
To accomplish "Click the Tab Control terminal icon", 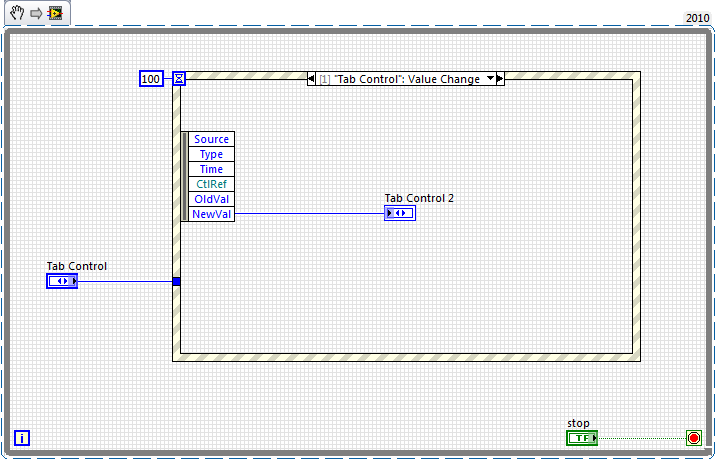I will click(x=62, y=281).
